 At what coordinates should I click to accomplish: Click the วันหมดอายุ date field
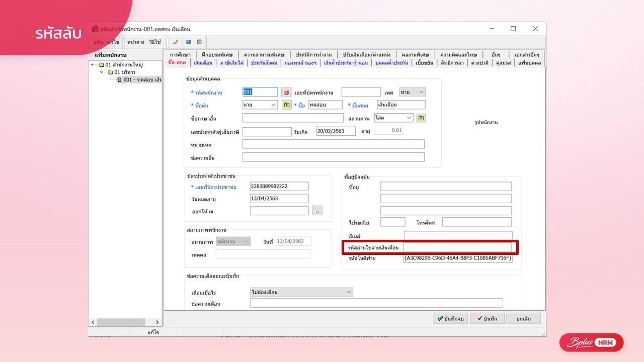click(279, 199)
